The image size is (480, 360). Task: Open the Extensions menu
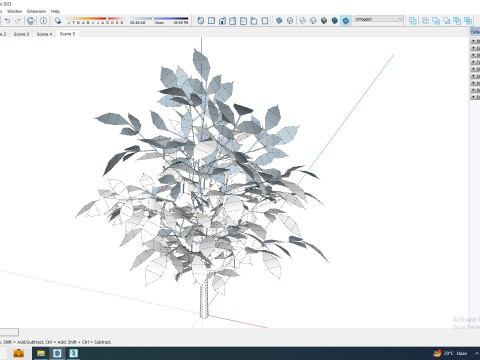(x=36, y=11)
